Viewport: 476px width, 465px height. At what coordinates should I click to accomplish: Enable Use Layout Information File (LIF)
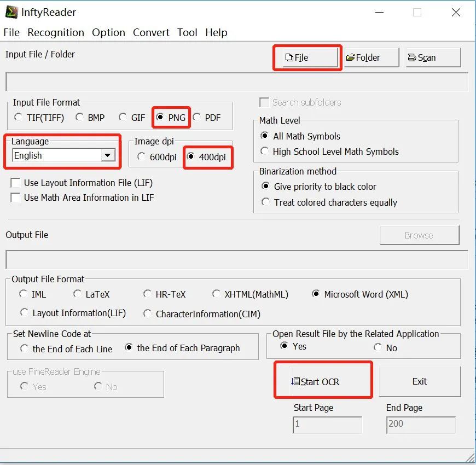82,183
